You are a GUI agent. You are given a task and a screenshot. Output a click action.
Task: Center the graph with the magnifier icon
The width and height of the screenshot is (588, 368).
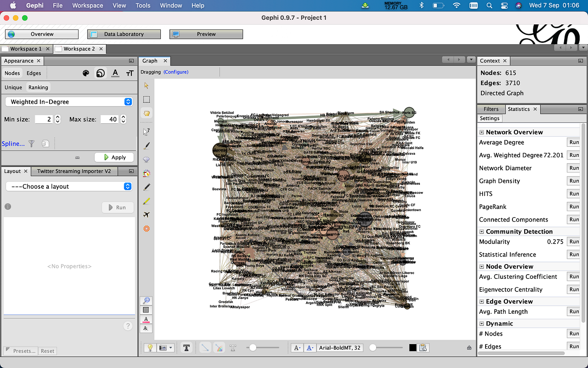pyautogui.click(x=146, y=301)
